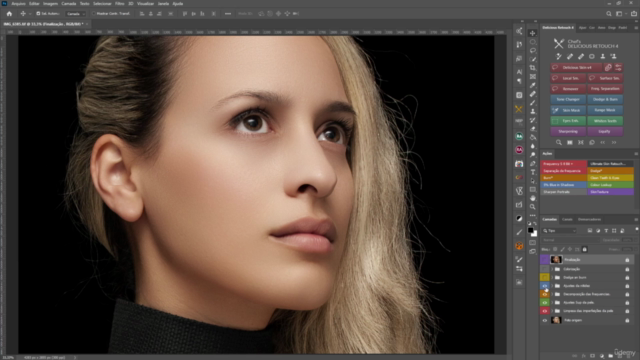Click the Freq. Separation button
The image size is (640, 360).
[x=605, y=89]
